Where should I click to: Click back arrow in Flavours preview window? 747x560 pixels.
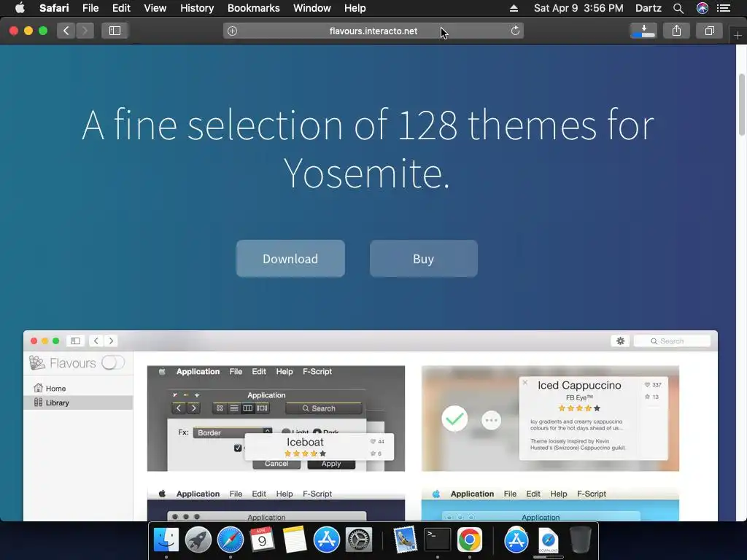click(x=96, y=341)
